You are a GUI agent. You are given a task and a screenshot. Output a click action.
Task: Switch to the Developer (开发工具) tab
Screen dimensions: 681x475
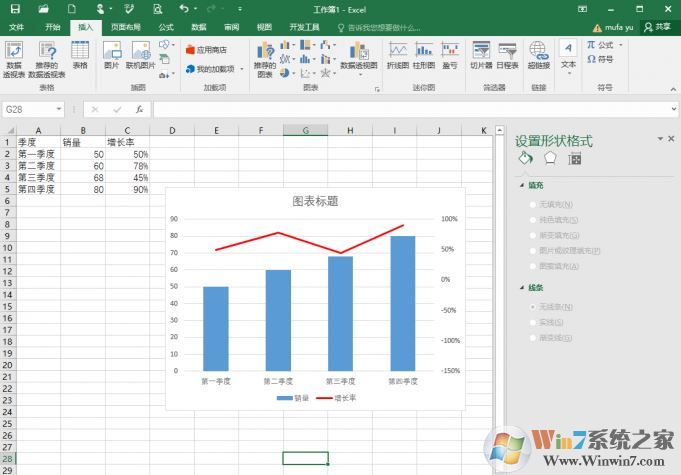pos(304,27)
